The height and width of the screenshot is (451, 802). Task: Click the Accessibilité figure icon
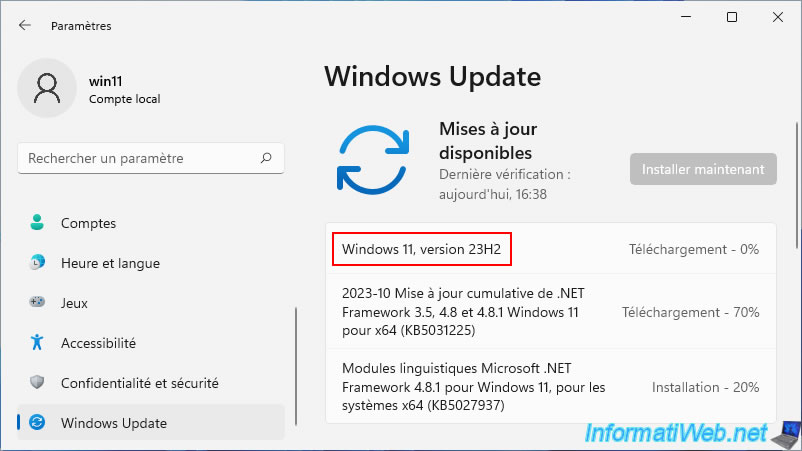[x=37, y=343]
